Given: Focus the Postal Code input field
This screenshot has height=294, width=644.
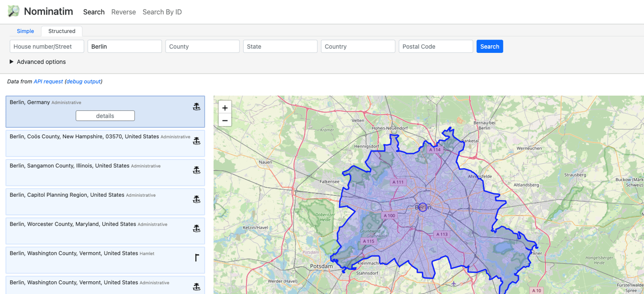Looking at the screenshot, I should coord(436,46).
